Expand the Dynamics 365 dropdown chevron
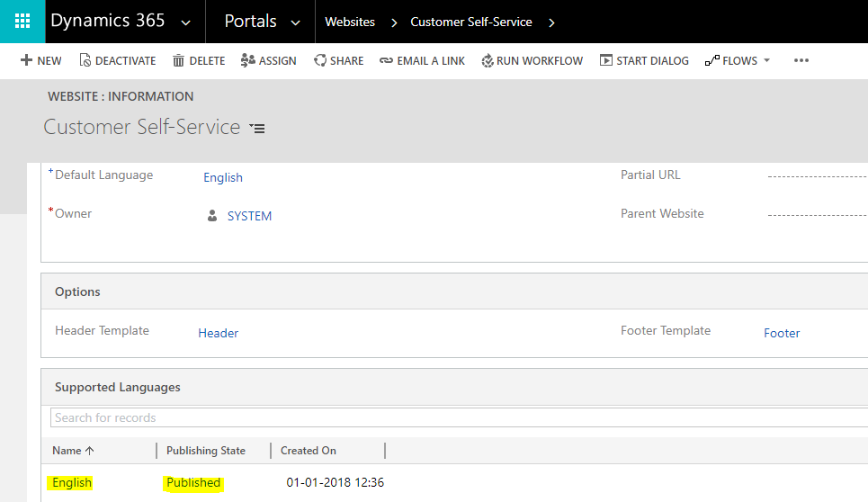This screenshot has height=502, width=868. [186, 22]
